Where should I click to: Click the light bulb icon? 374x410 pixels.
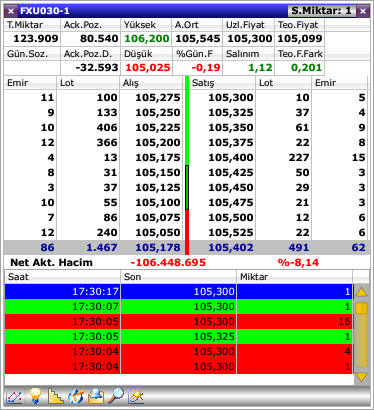35,396
